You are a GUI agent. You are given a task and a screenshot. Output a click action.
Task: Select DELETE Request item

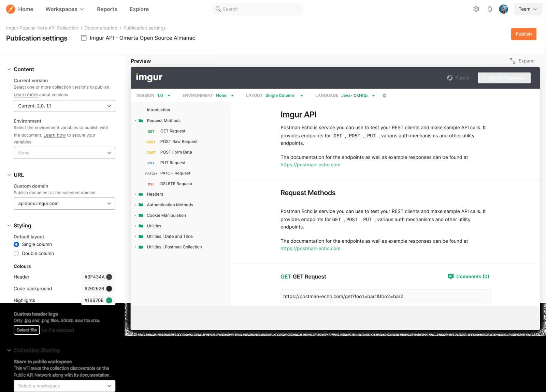(x=176, y=184)
